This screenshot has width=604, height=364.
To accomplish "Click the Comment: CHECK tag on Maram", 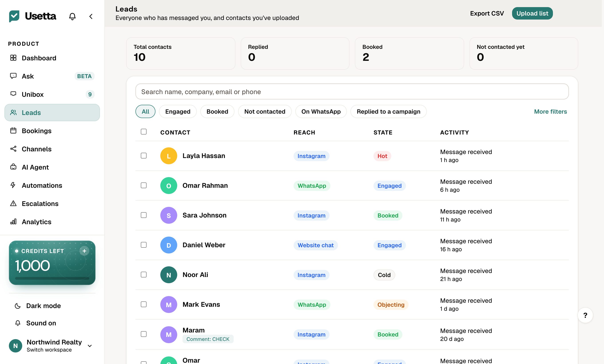I will tap(208, 339).
